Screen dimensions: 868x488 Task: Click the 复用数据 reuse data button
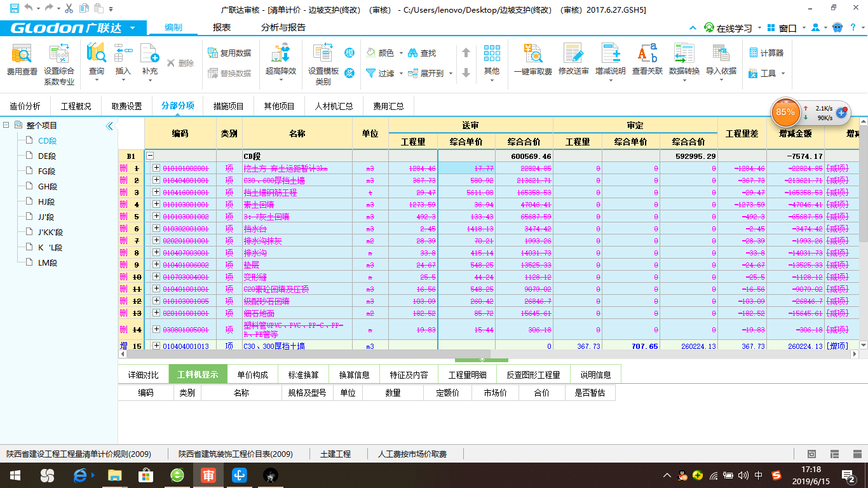click(229, 53)
